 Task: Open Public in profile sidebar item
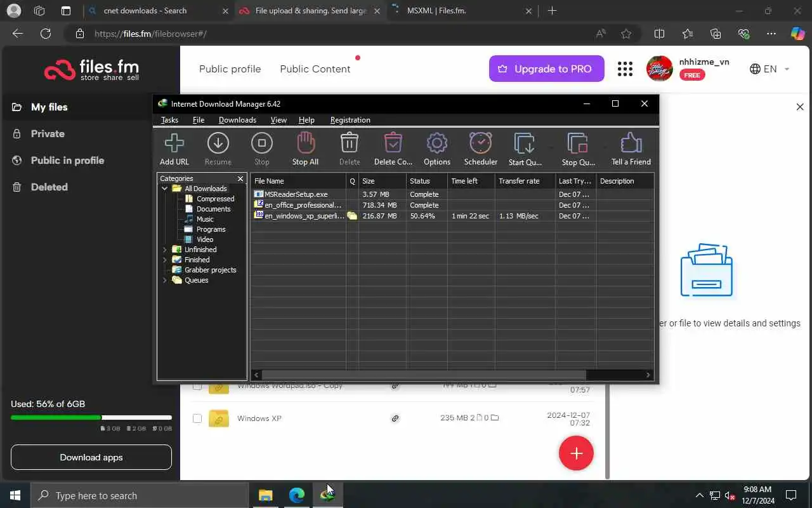67,161
